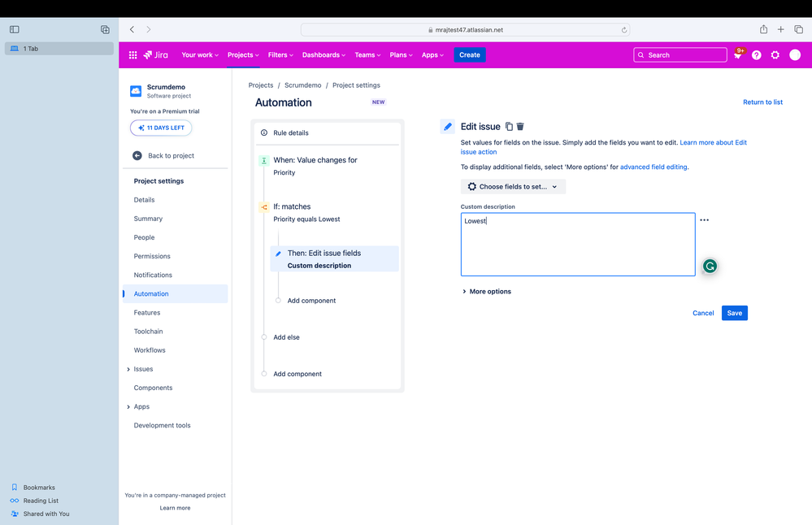The height and width of the screenshot is (525, 812).
Task: Click Return to list link
Action: pyautogui.click(x=762, y=102)
